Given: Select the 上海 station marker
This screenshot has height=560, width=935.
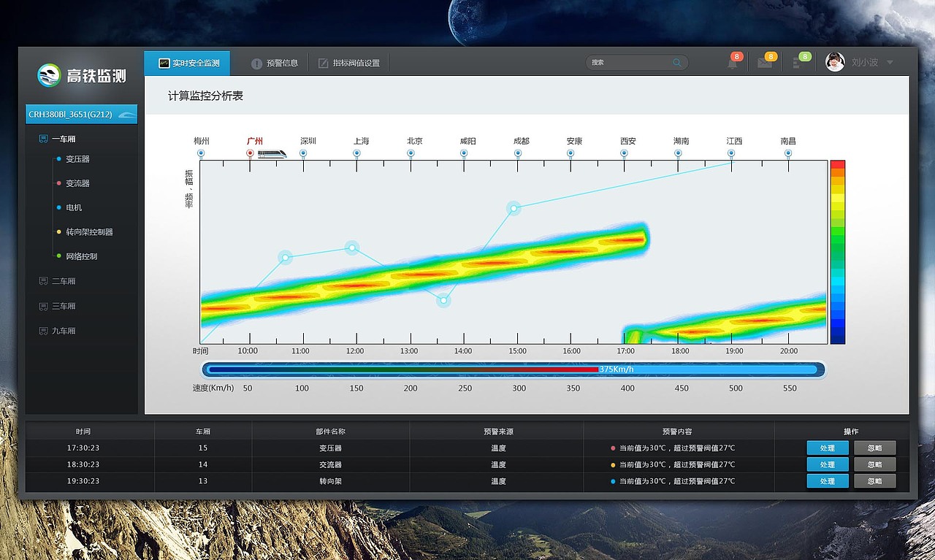Looking at the screenshot, I should coord(356,153).
